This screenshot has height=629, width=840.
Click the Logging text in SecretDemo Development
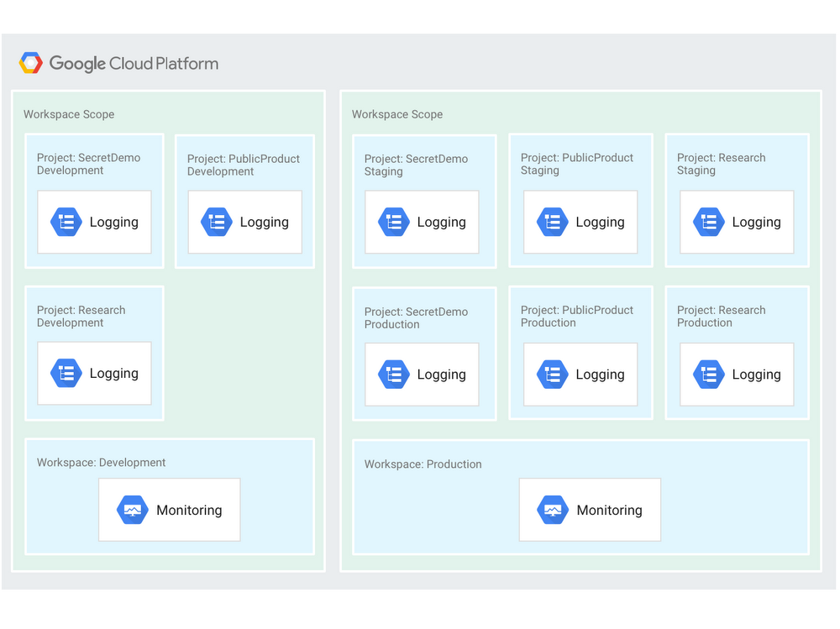click(x=114, y=223)
